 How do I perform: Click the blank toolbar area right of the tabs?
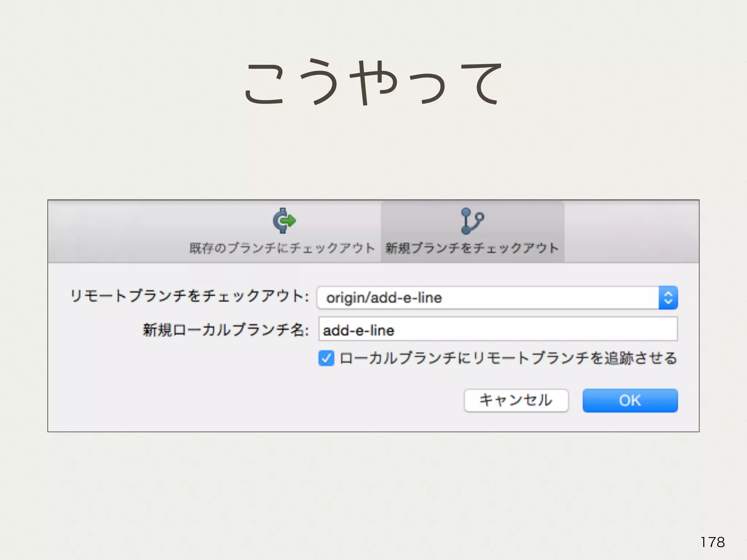[x=631, y=232]
